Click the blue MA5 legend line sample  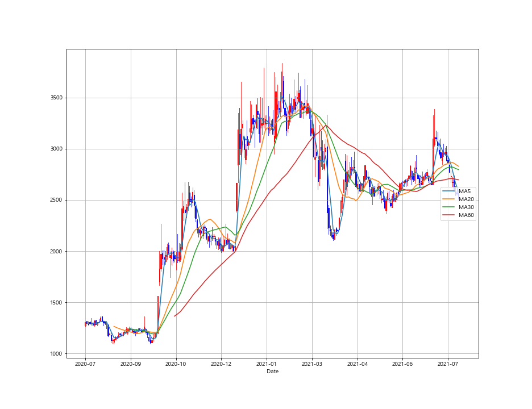449,191
